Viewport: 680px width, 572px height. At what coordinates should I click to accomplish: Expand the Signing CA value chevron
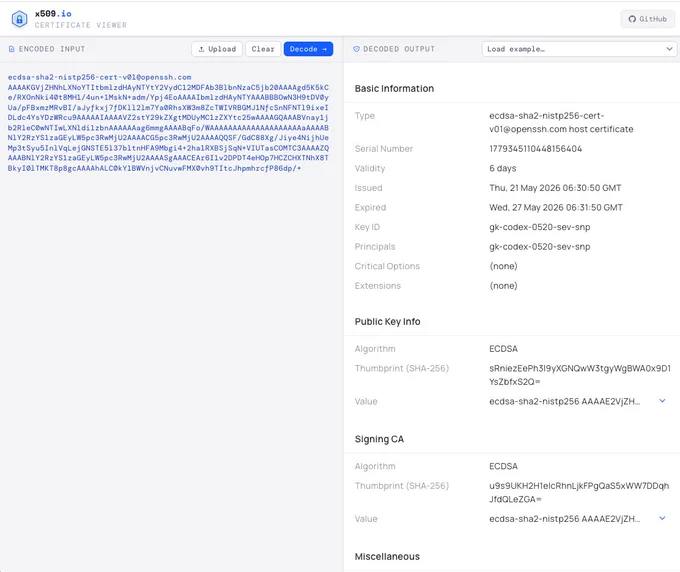click(x=662, y=518)
